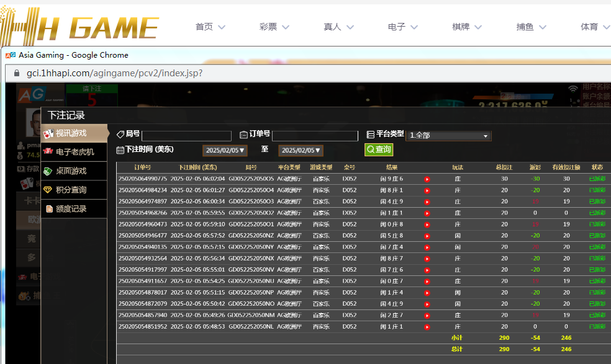The height and width of the screenshot is (364, 611).
Task: Click the document icon beside 额度记录
Action: (x=48, y=209)
